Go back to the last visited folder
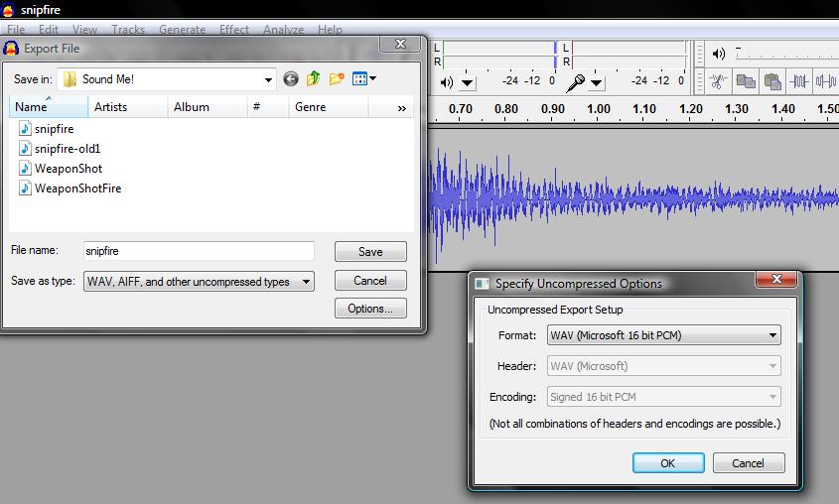Screen dimensions: 839x504 point(291,79)
